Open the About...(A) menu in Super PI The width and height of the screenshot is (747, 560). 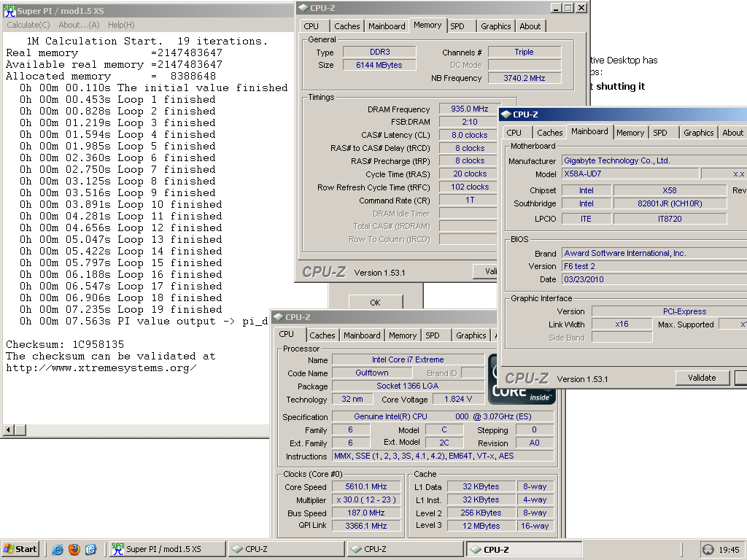click(79, 25)
